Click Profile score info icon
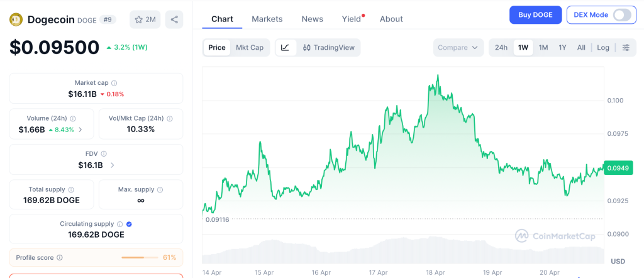644x278 pixels. pos(60,257)
